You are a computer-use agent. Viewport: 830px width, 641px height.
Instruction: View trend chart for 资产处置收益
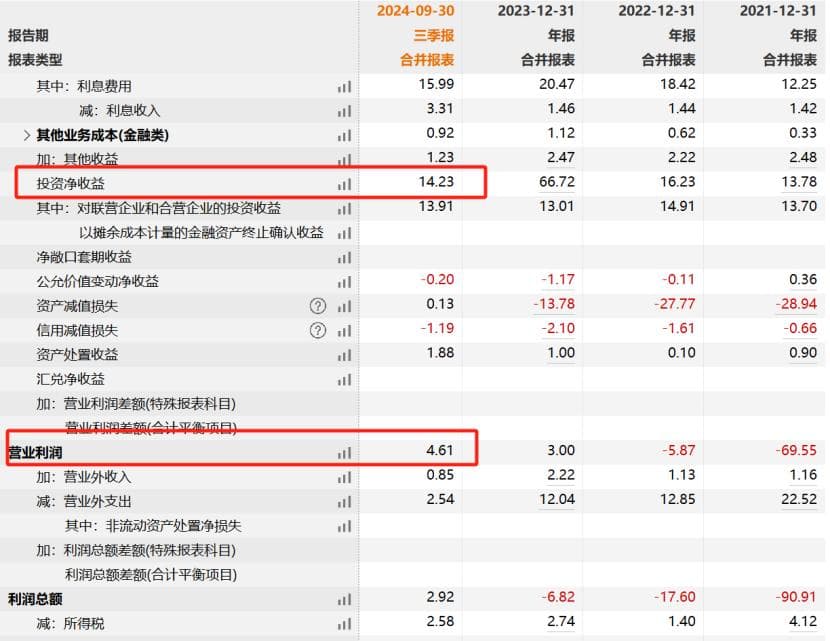[x=344, y=355]
